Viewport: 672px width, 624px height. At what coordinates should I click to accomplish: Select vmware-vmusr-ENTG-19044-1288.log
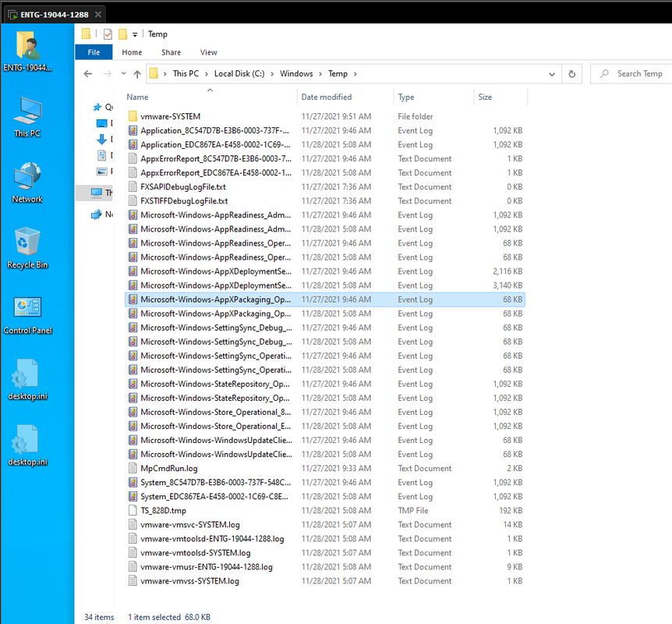coord(325,567)
